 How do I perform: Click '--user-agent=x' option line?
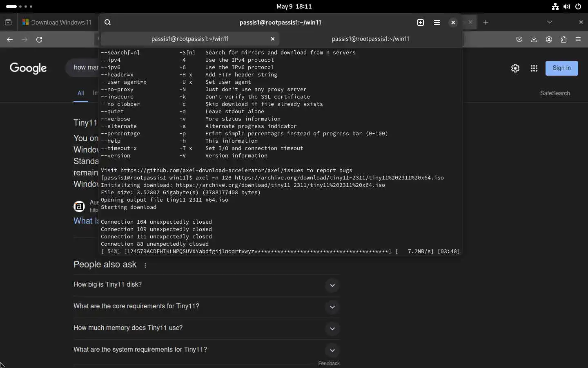tap(176, 82)
